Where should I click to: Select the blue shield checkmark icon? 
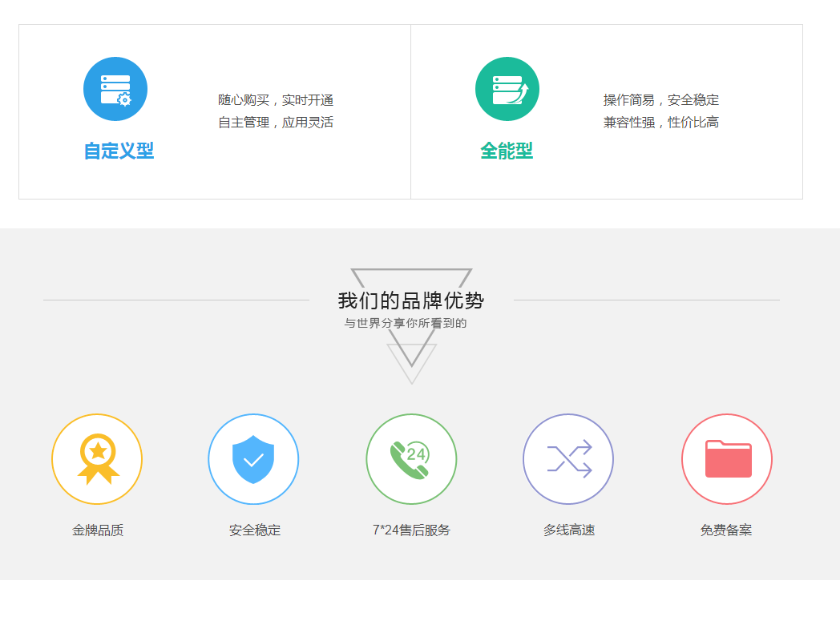(x=253, y=459)
